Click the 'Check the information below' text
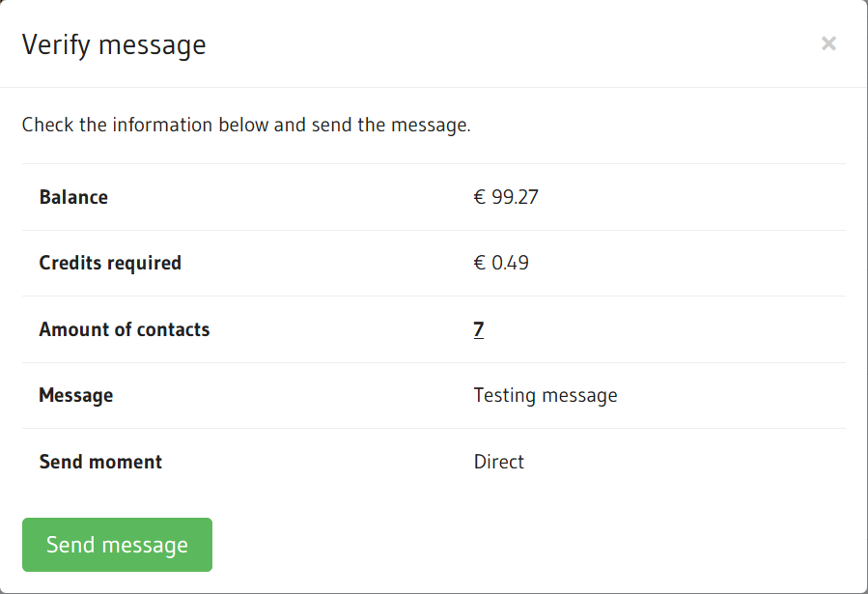This screenshot has height=594, width=868. pyautogui.click(x=146, y=126)
